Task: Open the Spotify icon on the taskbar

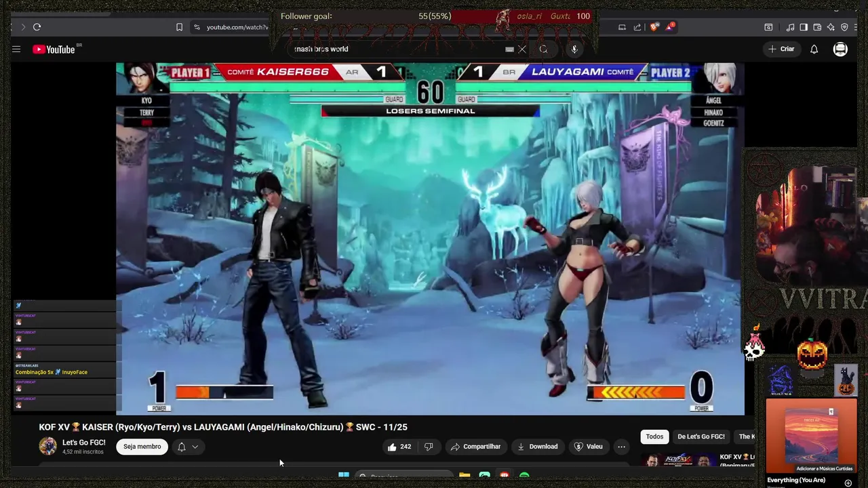Action: pos(524,475)
